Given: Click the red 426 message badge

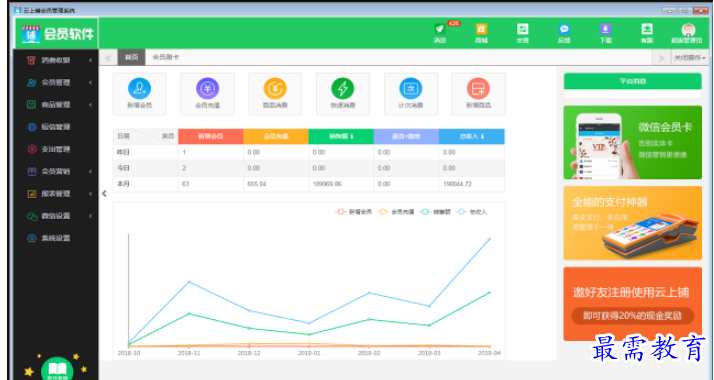Looking at the screenshot, I should tap(453, 23).
